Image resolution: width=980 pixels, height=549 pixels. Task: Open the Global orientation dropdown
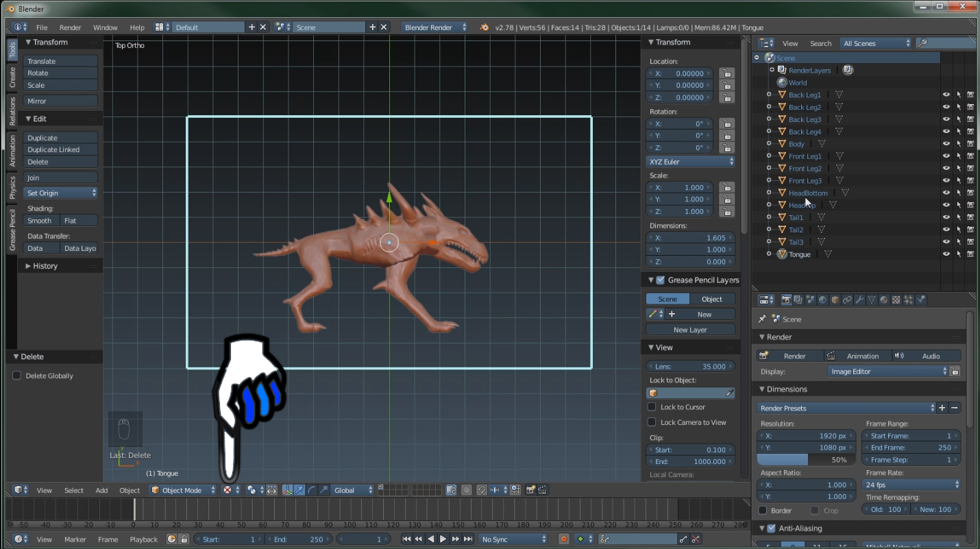pyautogui.click(x=354, y=490)
